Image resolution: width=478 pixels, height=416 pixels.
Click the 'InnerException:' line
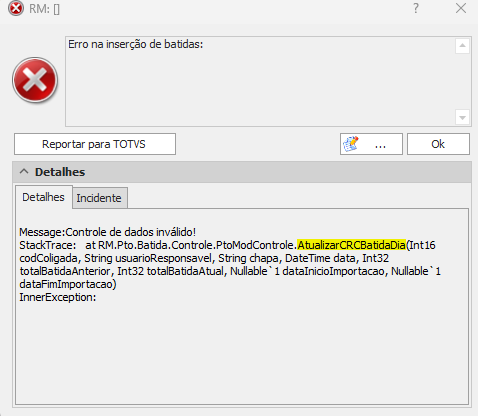tap(58, 297)
